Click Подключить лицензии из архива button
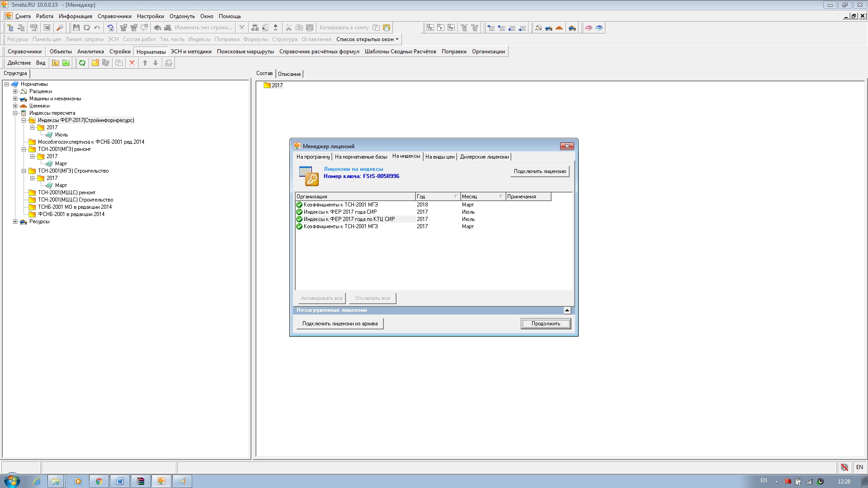 tap(340, 324)
